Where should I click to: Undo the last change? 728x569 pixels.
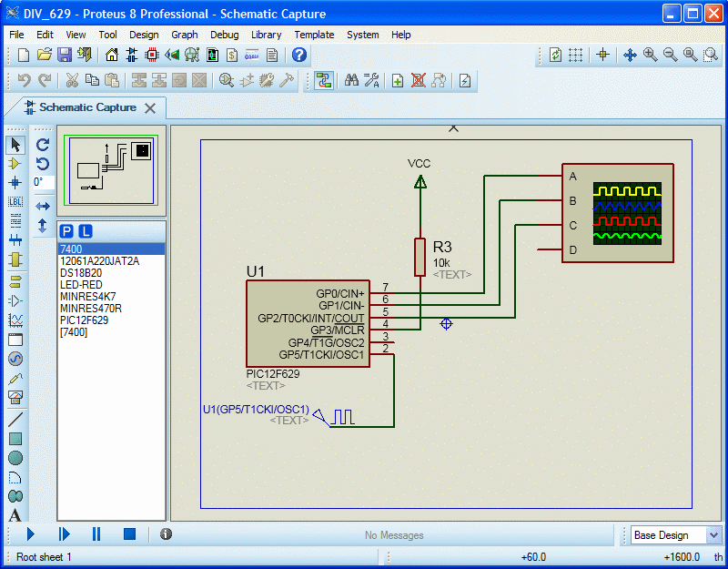[25, 81]
